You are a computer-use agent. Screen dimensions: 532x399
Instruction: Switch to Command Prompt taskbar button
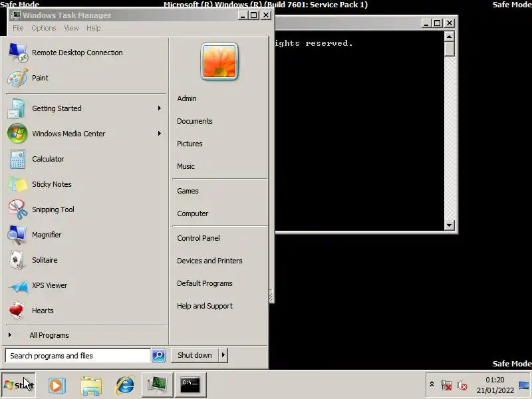coord(190,385)
